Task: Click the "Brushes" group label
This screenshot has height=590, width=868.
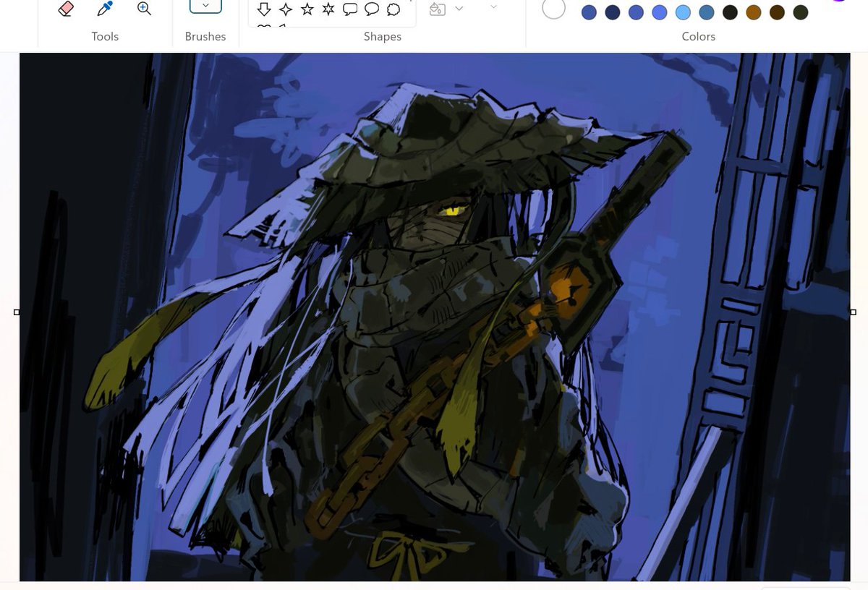Action: 205,36
